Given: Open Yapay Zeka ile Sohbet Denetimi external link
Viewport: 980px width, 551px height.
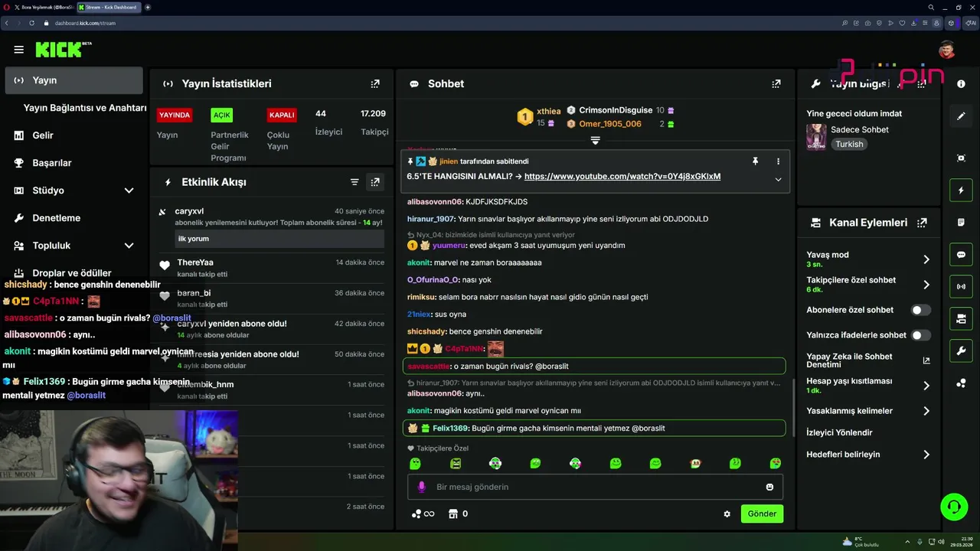Looking at the screenshot, I should (x=926, y=360).
